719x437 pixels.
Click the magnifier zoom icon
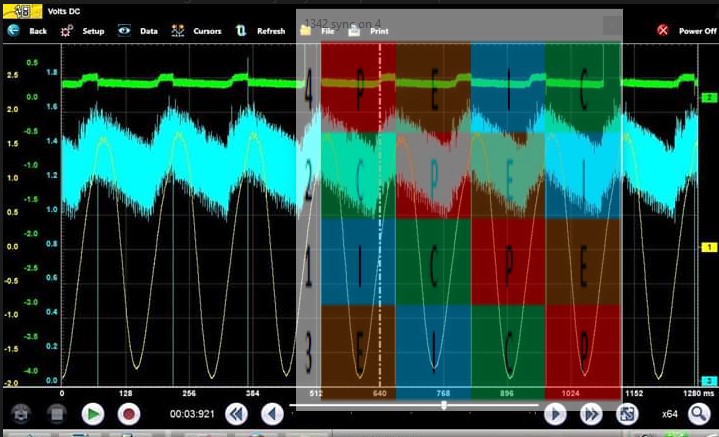click(698, 413)
